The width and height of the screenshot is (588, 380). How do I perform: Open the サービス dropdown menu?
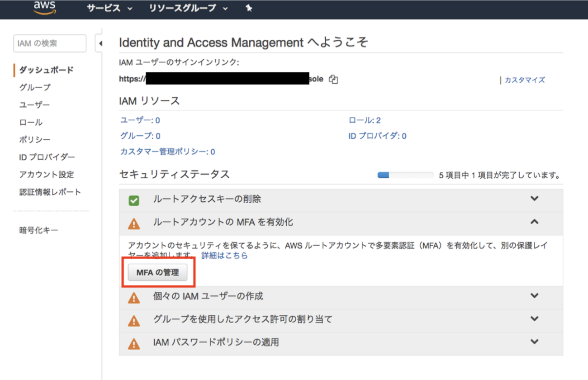coord(109,8)
